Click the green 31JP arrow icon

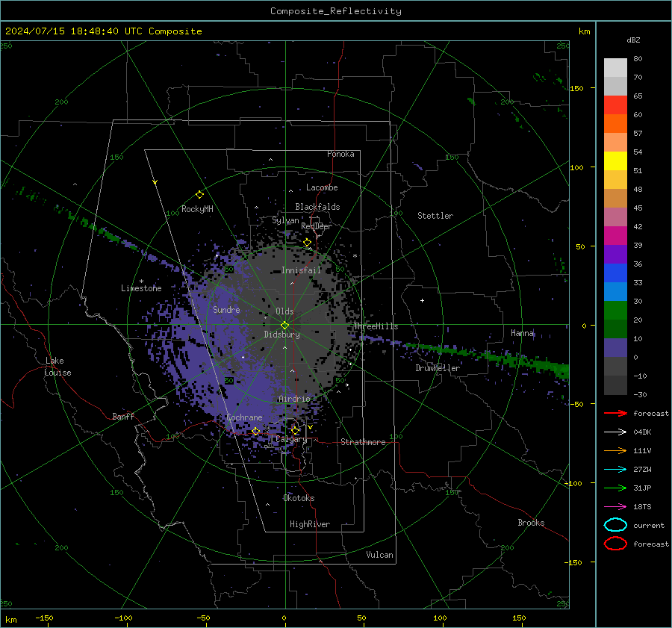[615, 488]
